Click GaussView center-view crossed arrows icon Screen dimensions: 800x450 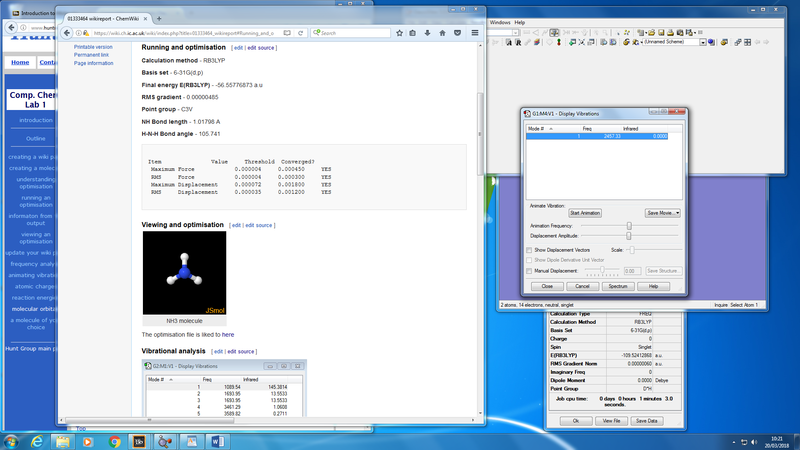point(582,42)
